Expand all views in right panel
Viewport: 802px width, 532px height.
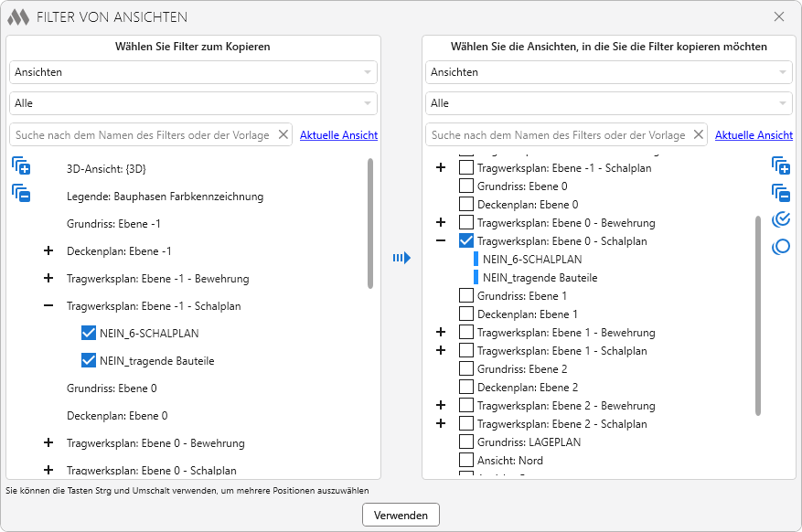pos(780,165)
